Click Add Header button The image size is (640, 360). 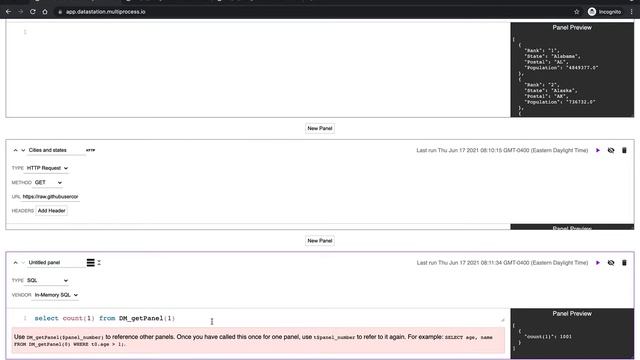click(51, 211)
